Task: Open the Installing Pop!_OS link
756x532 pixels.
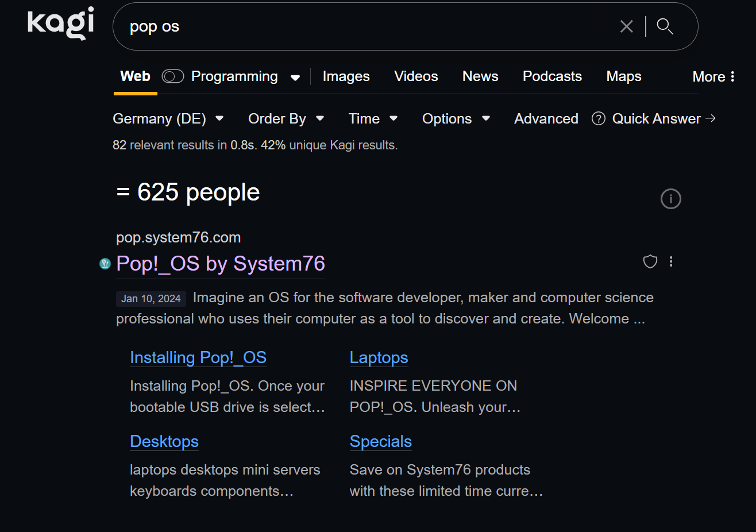Action: pyautogui.click(x=198, y=357)
